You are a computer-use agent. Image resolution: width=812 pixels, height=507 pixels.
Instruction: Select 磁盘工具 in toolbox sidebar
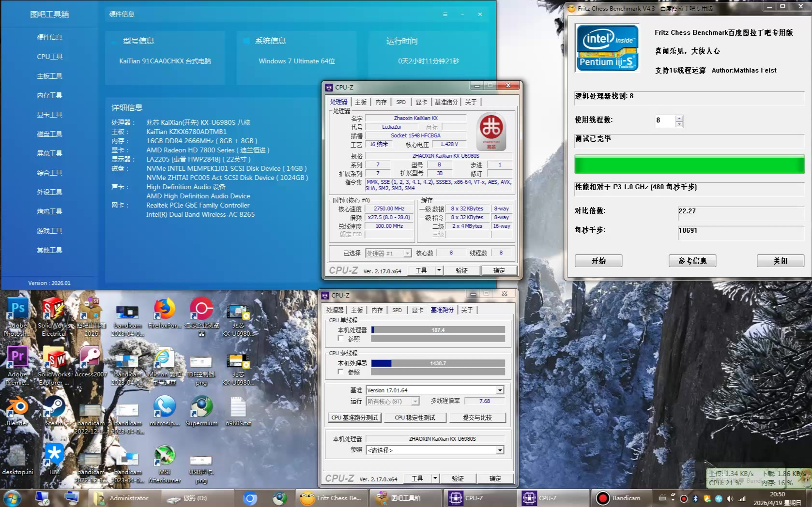[49, 134]
